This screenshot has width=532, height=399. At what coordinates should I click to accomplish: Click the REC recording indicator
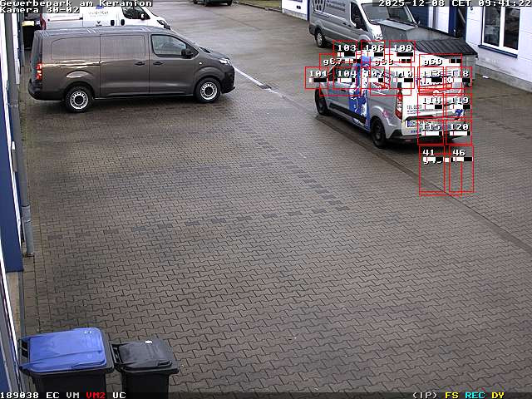(x=475, y=395)
